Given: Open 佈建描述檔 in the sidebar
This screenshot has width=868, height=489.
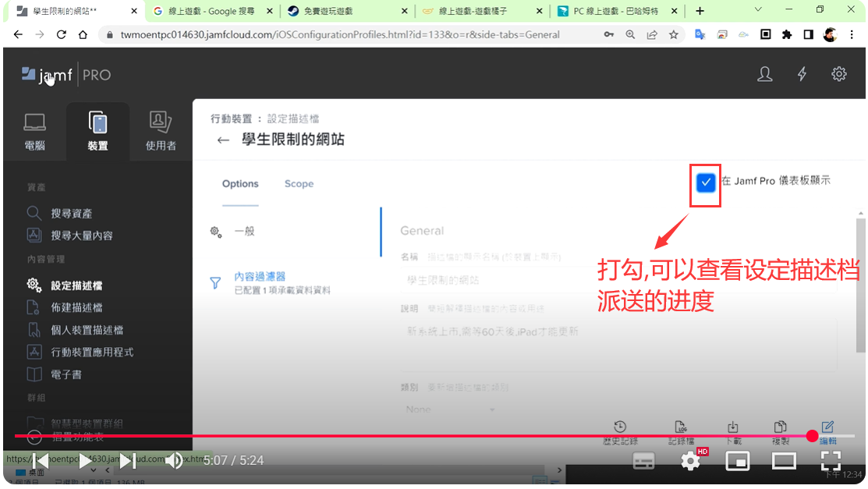Looking at the screenshot, I should pyautogui.click(x=65, y=307).
